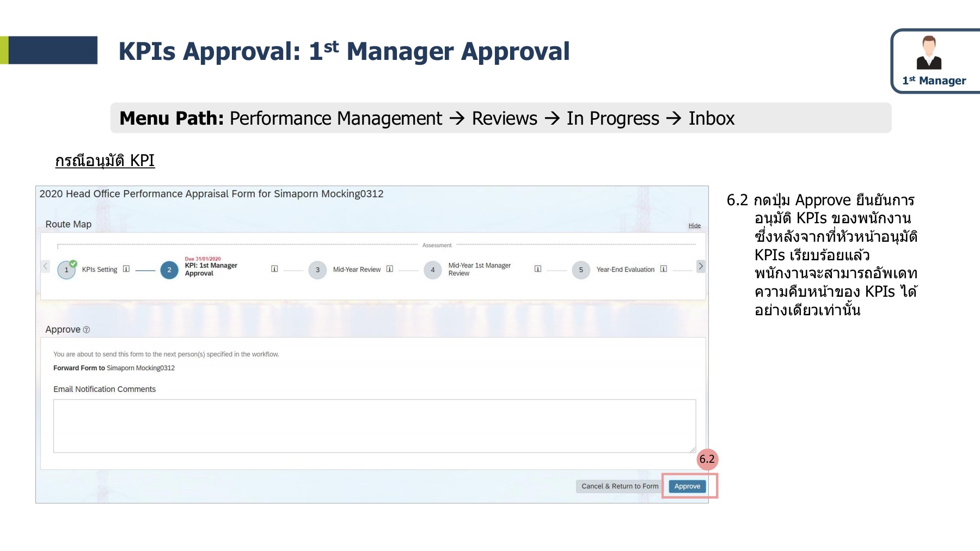The width and height of the screenshot is (980, 551).
Task: Click the comments box resize handle
Action: pyautogui.click(x=692, y=449)
